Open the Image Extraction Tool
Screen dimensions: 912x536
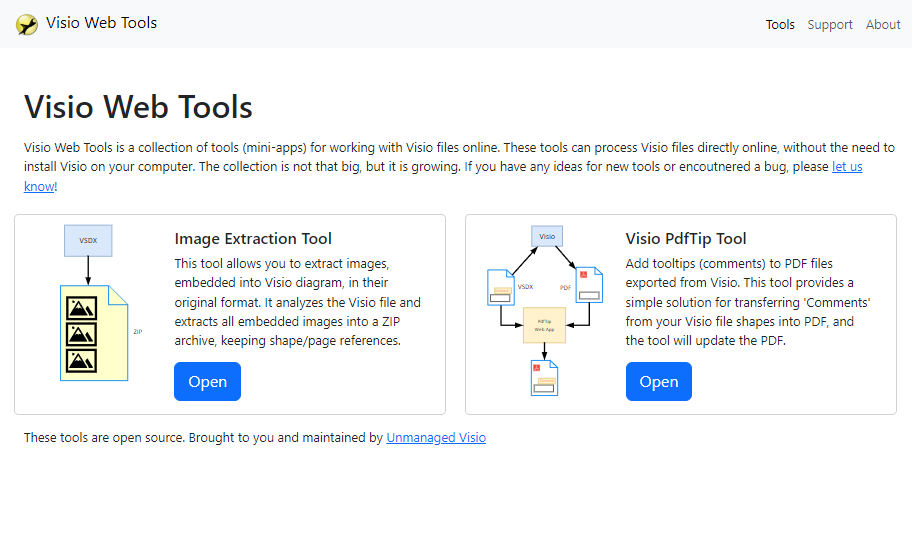pyautogui.click(x=208, y=381)
